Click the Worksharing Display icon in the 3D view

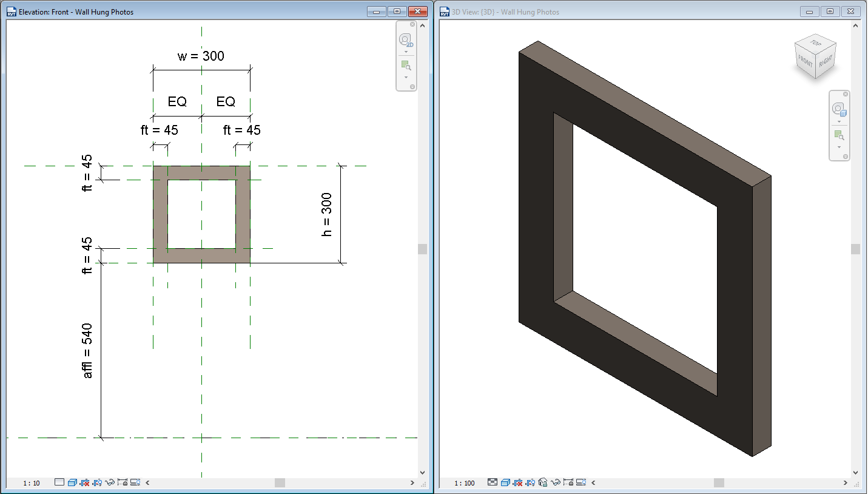click(580, 482)
